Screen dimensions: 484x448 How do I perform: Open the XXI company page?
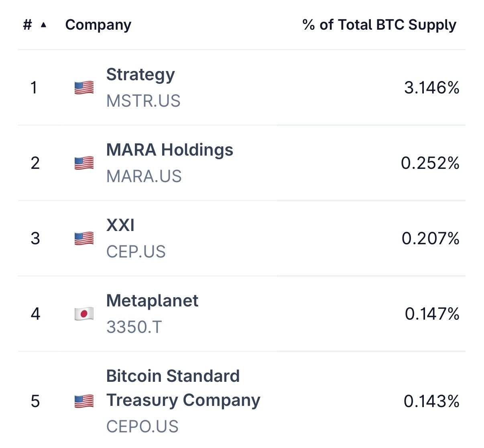120,225
